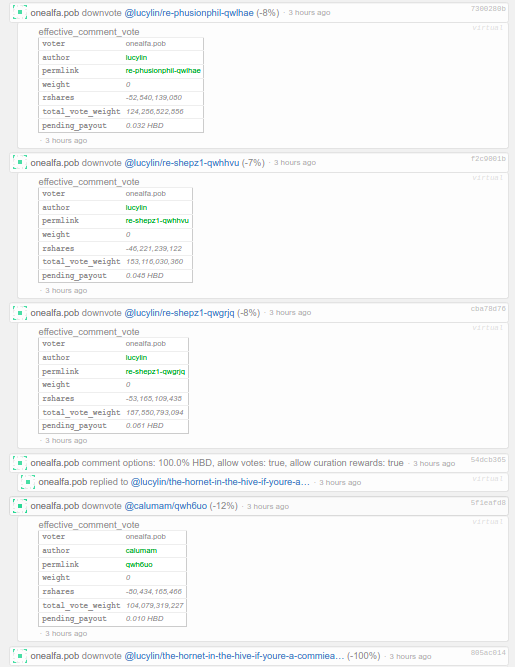The width and height of the screenshot is (515, 667).
Task: Click transaction ID 54dcb365
Action: click(488, 459)
